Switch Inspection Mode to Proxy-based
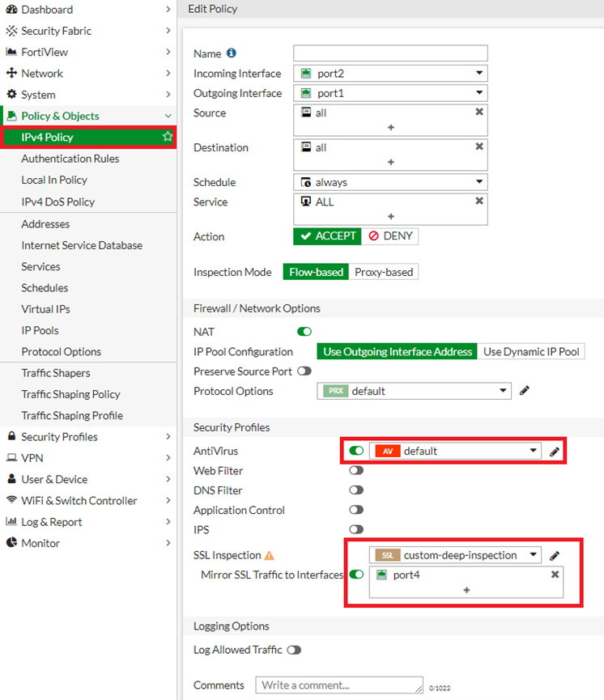604x700 pixels. 384,273
